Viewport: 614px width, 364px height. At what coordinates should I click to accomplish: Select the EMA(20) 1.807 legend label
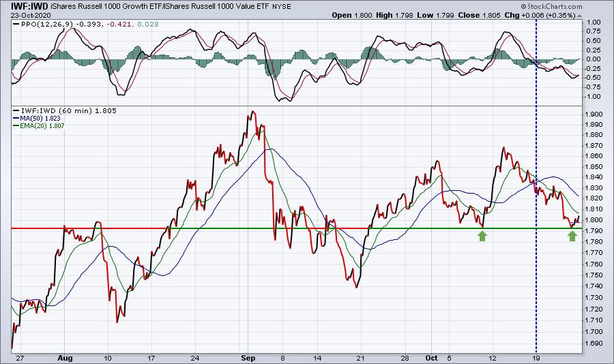pos(39,125)
